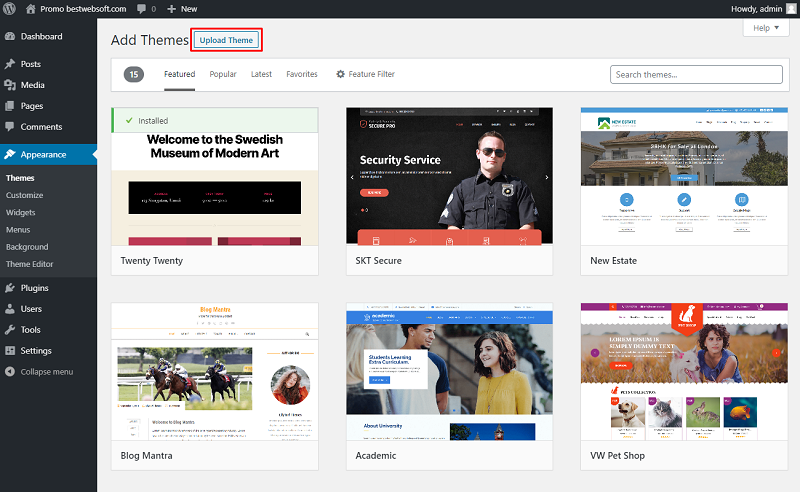The image size is (800, 492).
Task: Click the Upload Theme button
Action: [x=226, y=40]
